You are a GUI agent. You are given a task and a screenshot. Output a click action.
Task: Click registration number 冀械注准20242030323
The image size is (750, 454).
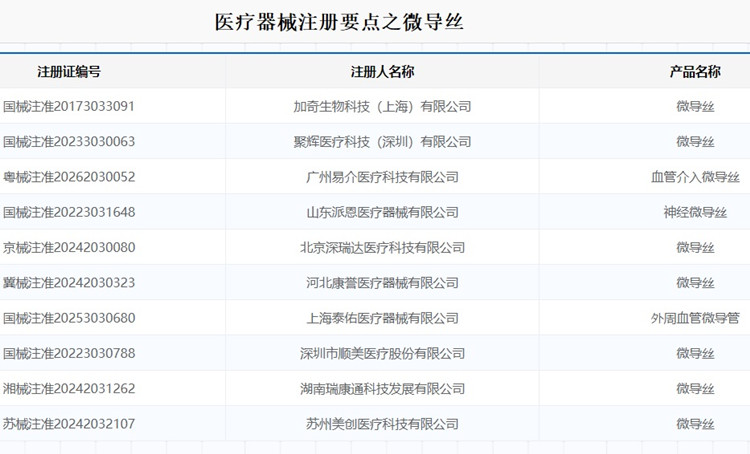coord(69,283)
